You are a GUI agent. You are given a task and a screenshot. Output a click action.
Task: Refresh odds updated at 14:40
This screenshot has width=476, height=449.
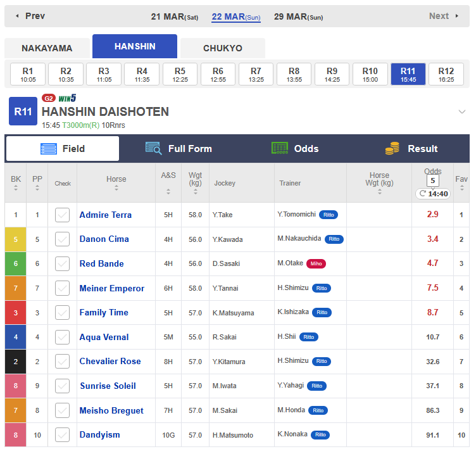[433, 194]
